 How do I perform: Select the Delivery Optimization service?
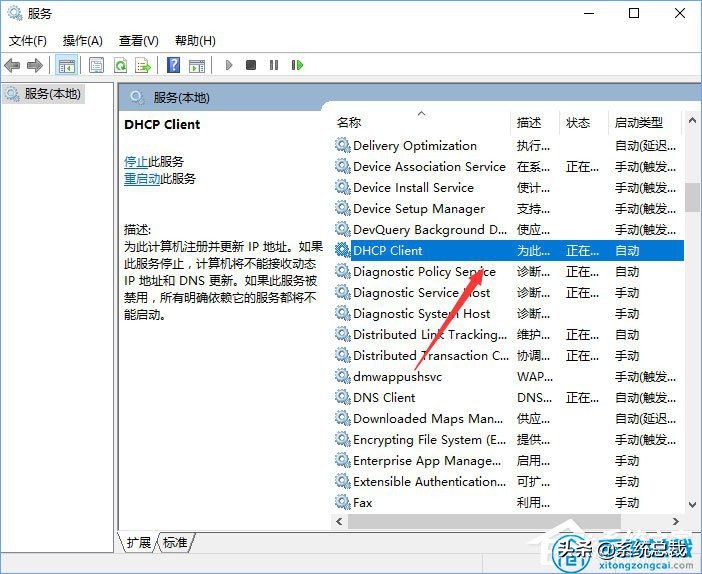(509, 146)
